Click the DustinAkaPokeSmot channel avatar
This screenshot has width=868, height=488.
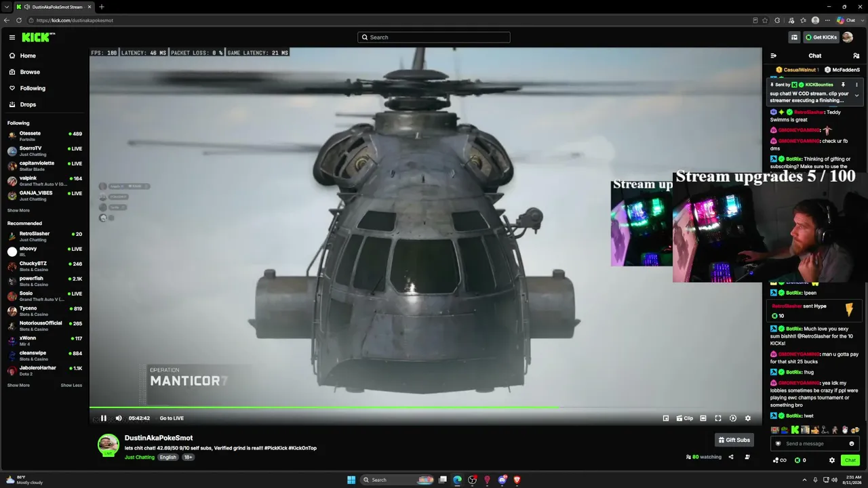click(x=108, y=445)
